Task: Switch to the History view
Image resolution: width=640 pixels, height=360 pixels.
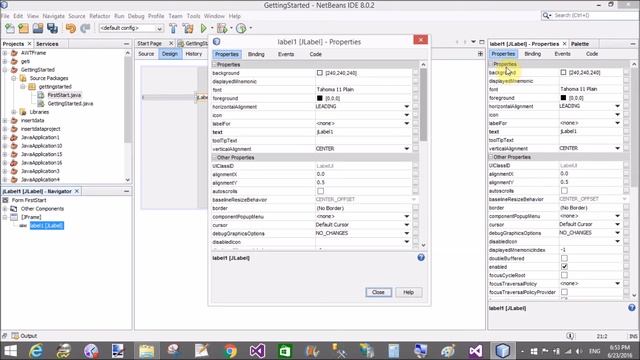Action: [193, 54]
